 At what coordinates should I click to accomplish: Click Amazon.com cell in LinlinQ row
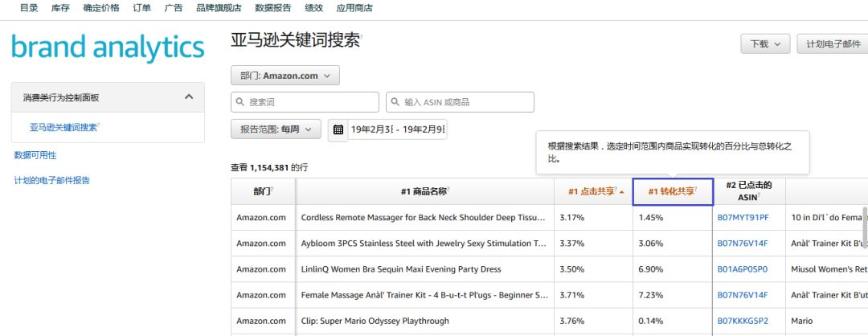[x=264, y=269]
